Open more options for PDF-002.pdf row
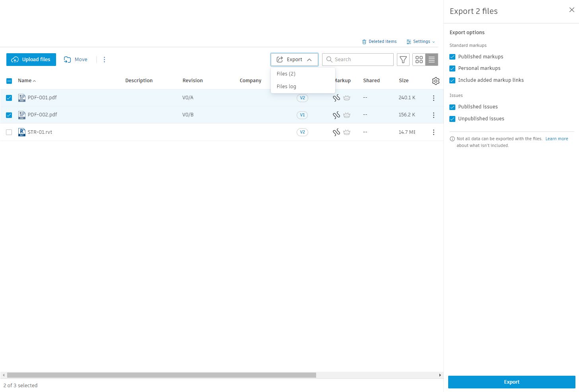This screenshot has height=392, width=579. [x=433, y=115]
